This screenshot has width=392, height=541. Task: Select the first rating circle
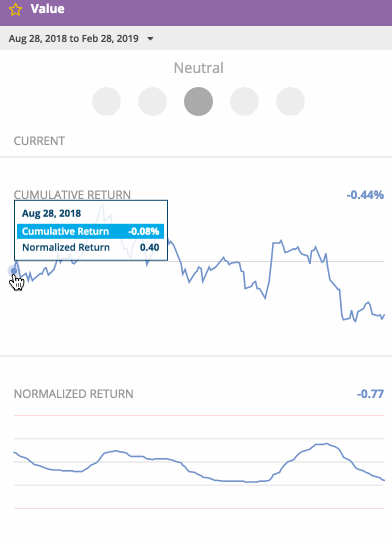[106, 101]
